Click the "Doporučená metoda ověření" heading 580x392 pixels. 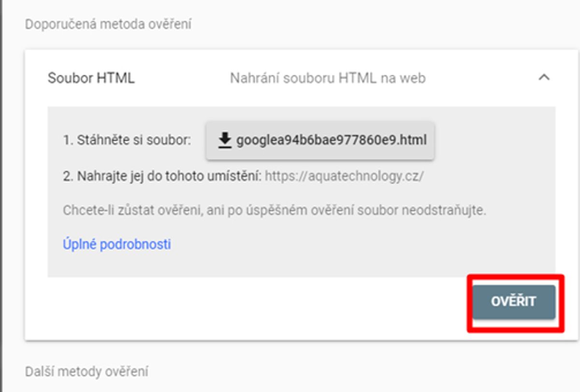[x=108, y=24]
